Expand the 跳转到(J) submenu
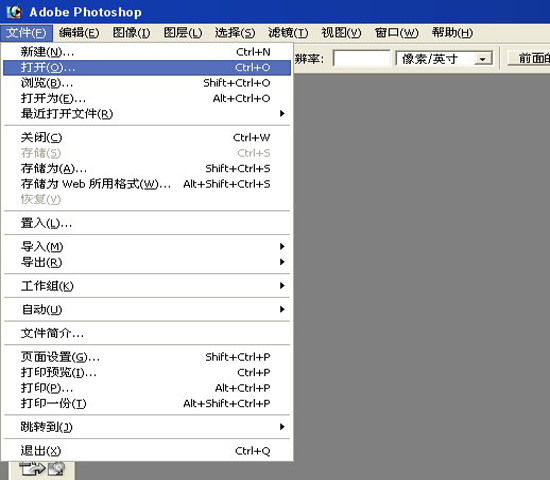550x480 pixels. pos(147,427)
